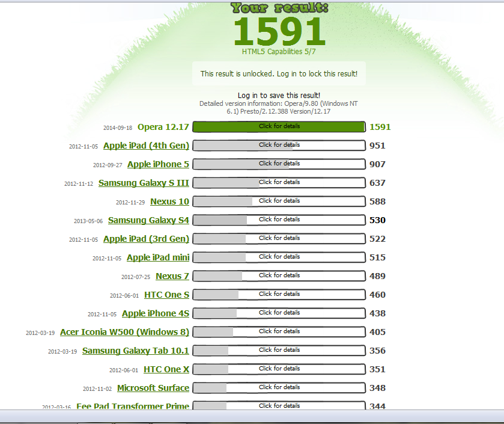The height and width of the screenshot is (424, 504).
Task: Click details bar for Apple iPhone 4S
Action: click(x=279, y=313)
